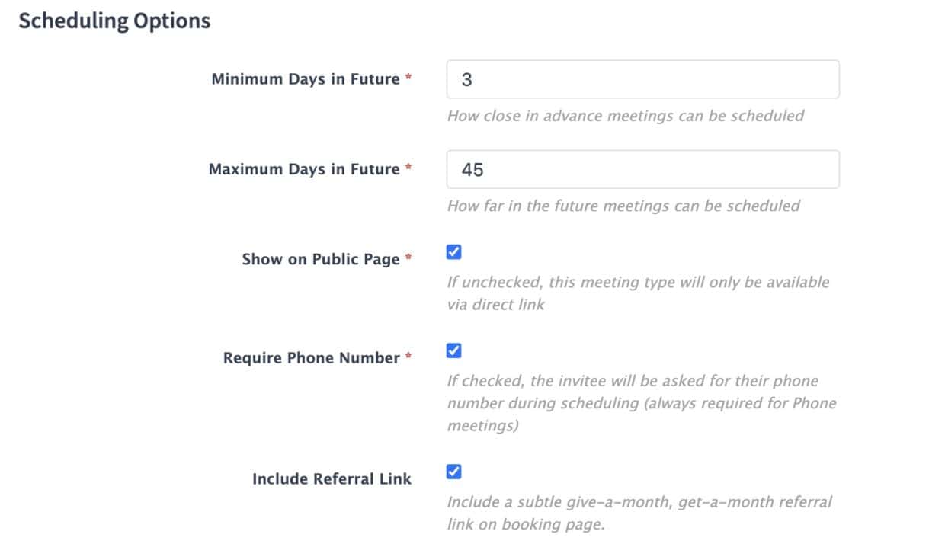
Task: Click the Scheduling Options heading
Action: 114,21
